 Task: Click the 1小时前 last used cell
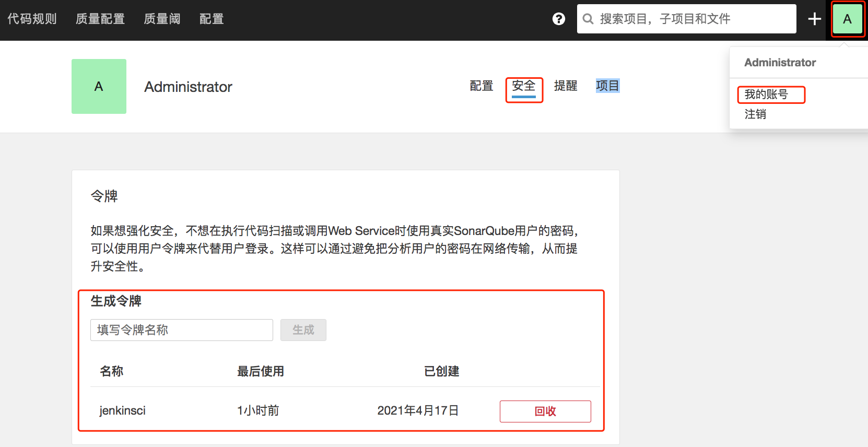point(258,410)
